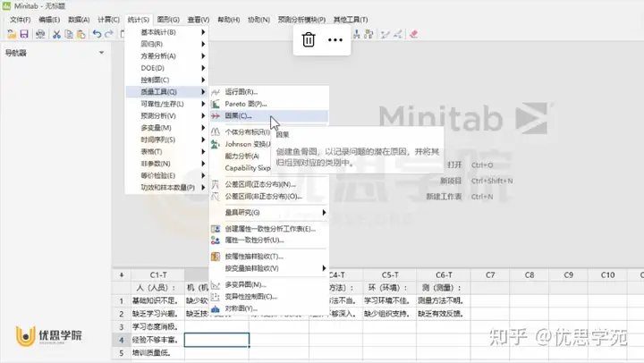Click the 新建工作表 link

click(x=444, y=197)
